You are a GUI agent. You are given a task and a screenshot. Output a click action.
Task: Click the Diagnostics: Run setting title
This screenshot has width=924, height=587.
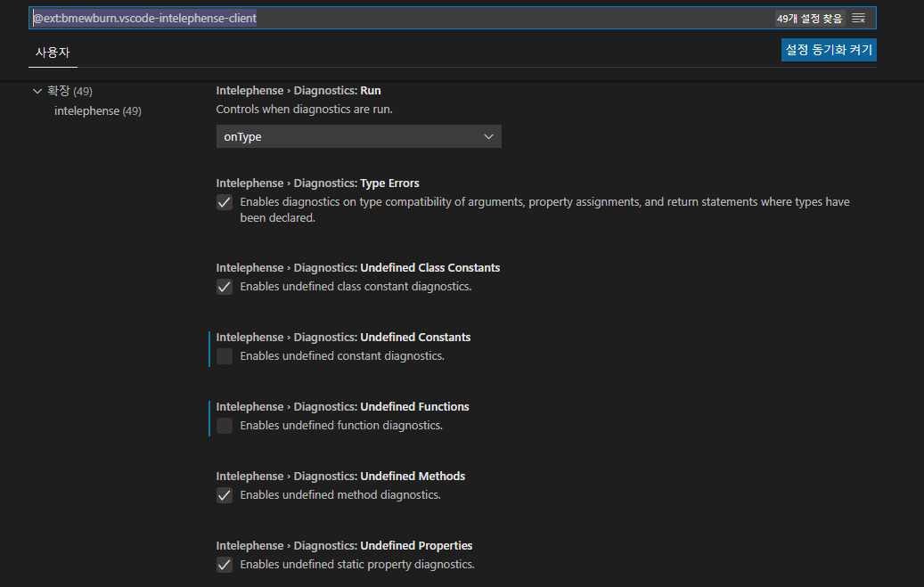(x=298, y=91)
